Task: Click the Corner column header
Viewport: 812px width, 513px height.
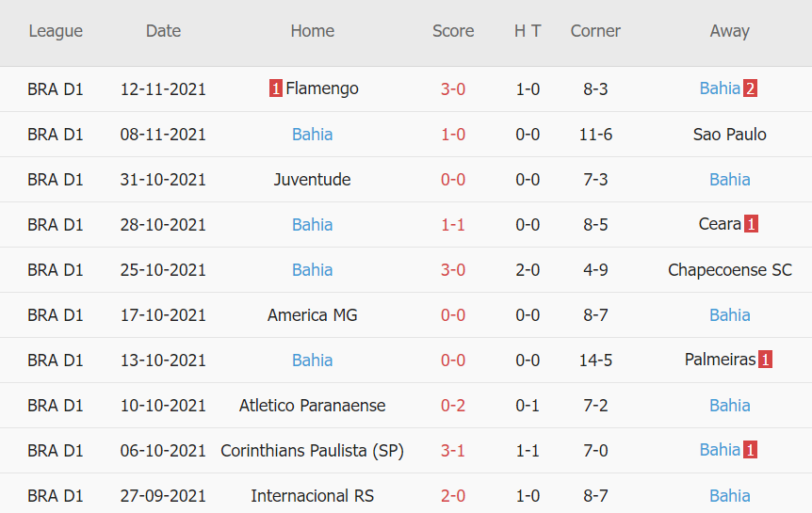Action: [x=595, y=31]
